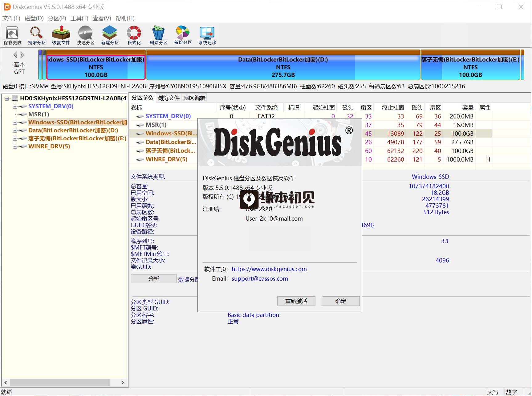Image resolution: width=532 pixels, height=396 pixels.
Task: Click the 保存更改 toolbar icon
Action: (x=12, y=35)
